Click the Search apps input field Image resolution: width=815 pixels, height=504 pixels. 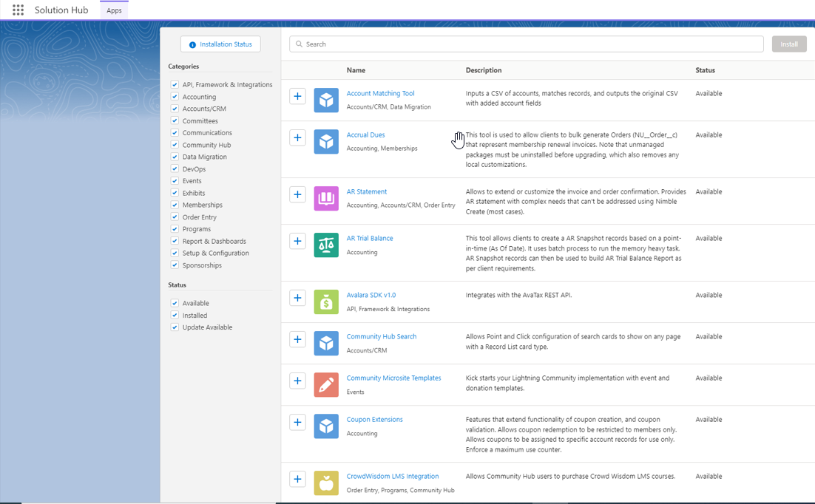527,44
